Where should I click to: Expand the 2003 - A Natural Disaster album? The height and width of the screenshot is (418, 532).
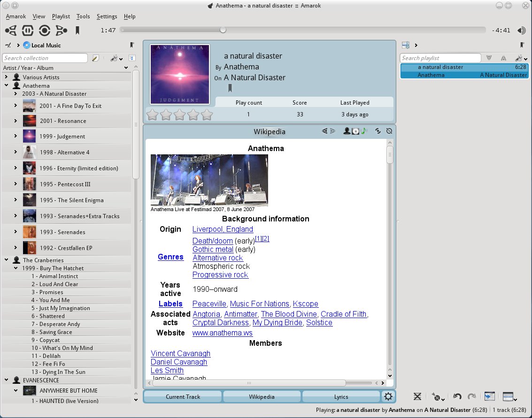[x=15, y=93]
